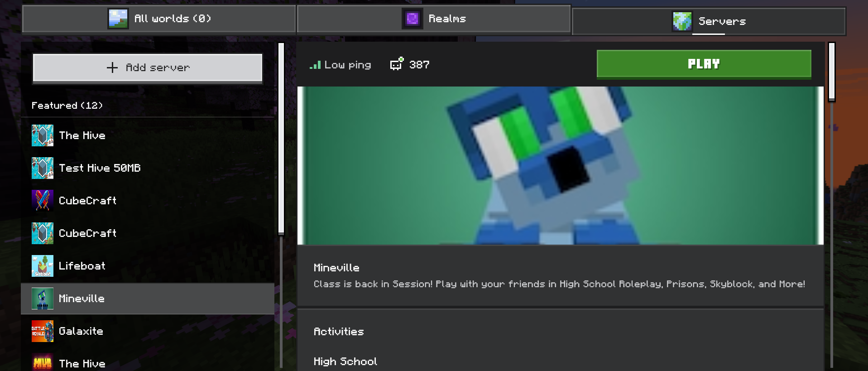Image resolution: width=868 pixels, height=371 pixels.
Task: Click the Mineville title in details
Action: pyautogui.click(x=336, y=268)
